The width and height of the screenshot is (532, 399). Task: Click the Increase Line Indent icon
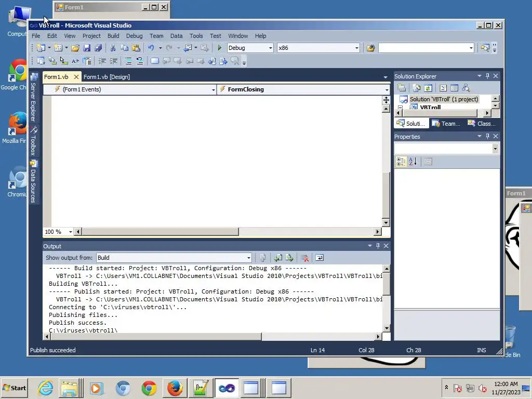pyautogui.click(x=113, y=61)
